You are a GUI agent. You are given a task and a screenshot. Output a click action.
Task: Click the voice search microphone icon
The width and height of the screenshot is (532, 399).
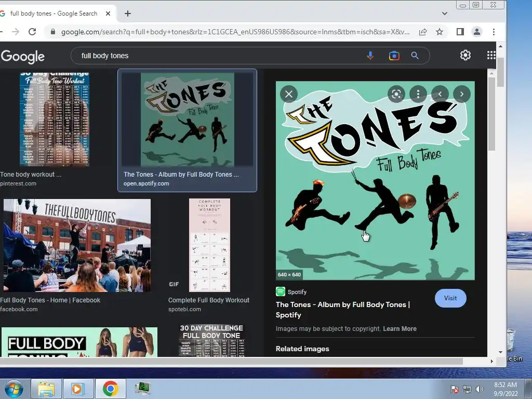[x=370, y=55]
